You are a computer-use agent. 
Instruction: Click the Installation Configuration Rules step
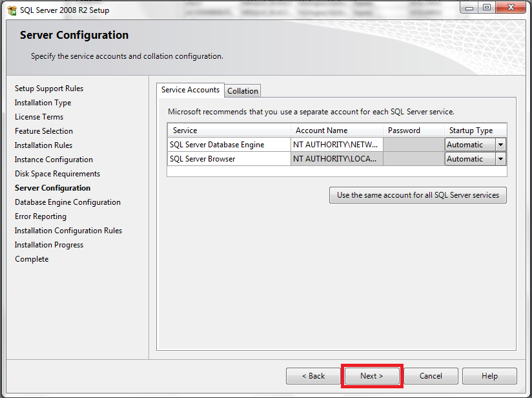pyautogui.click(x=68, y=231)
